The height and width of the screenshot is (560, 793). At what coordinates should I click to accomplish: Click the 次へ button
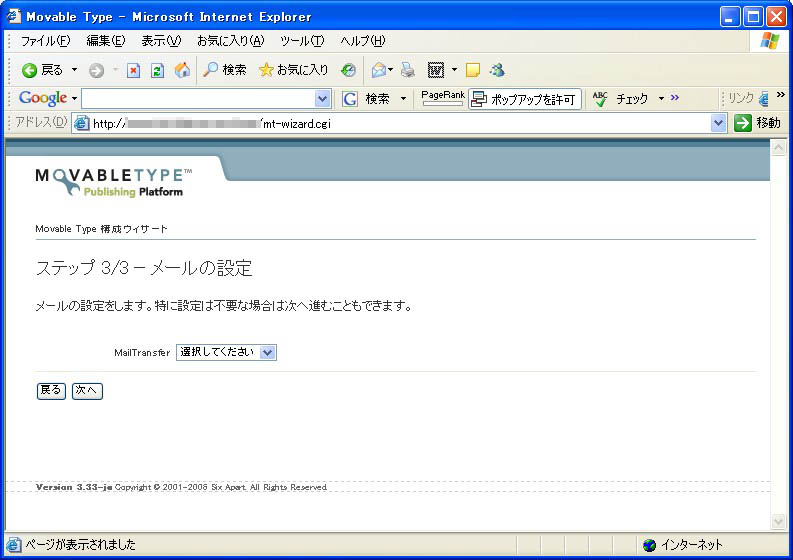point(87,391)
